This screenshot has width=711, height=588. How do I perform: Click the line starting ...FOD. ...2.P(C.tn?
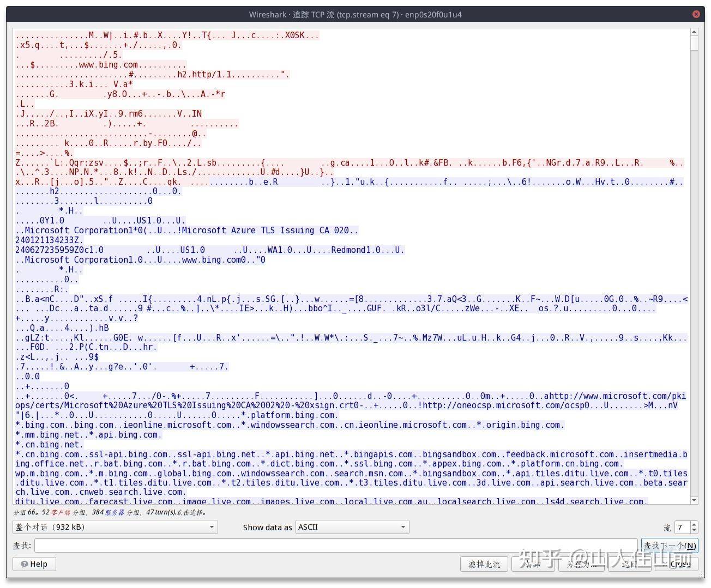pyautogui.click(x=87, y=347)
